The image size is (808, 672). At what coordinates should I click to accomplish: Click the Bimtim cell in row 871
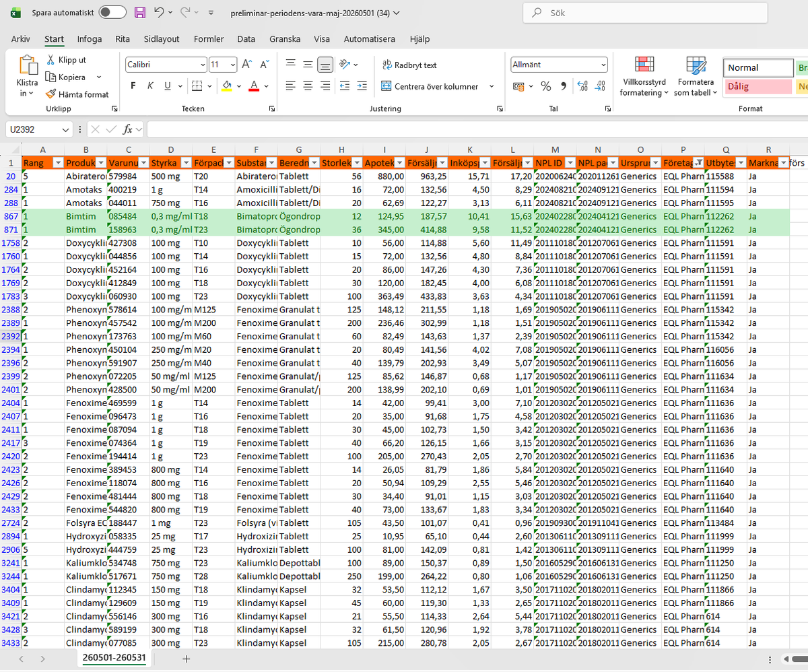[86, 230]
